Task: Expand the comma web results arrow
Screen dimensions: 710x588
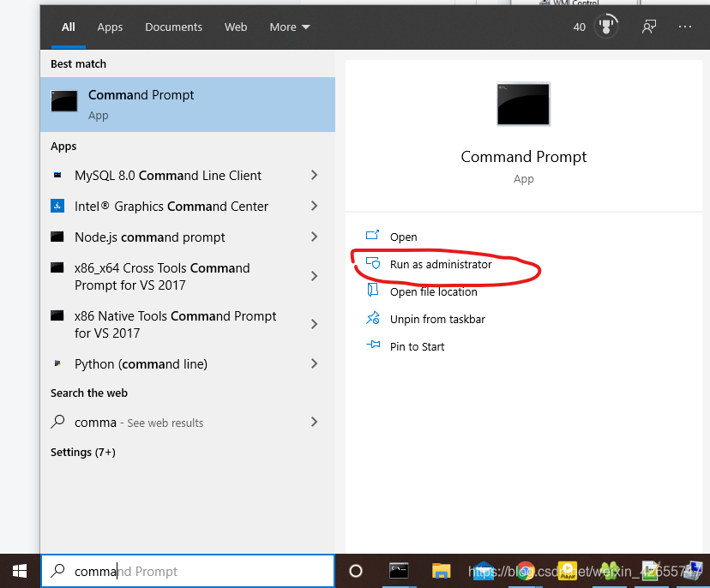Action: [x=314, y=422]
